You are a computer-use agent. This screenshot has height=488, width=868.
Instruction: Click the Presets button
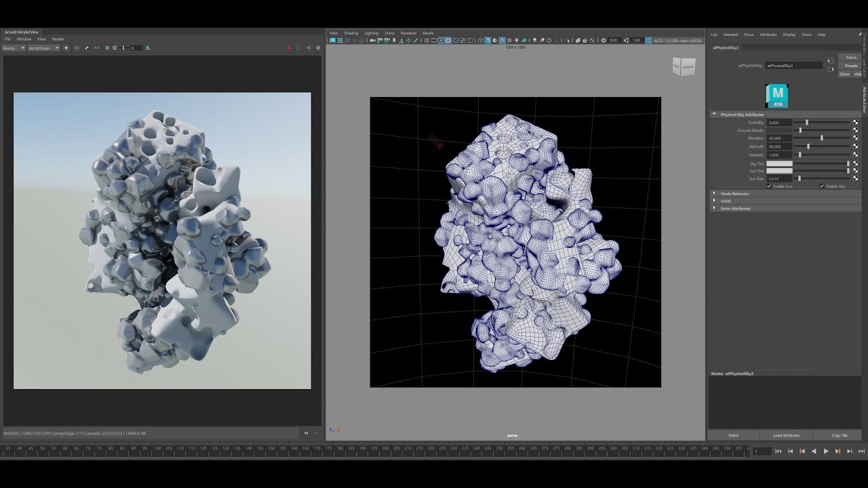point(851,66)
